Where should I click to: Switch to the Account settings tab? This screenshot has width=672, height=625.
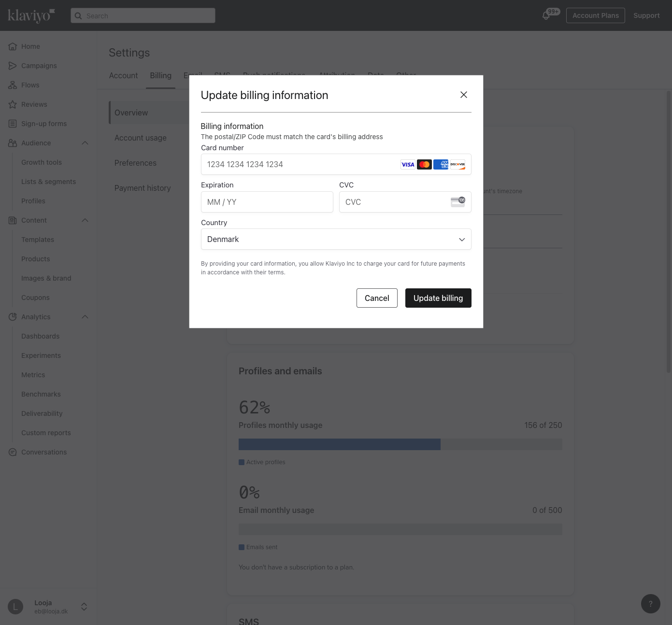(123, 75)
